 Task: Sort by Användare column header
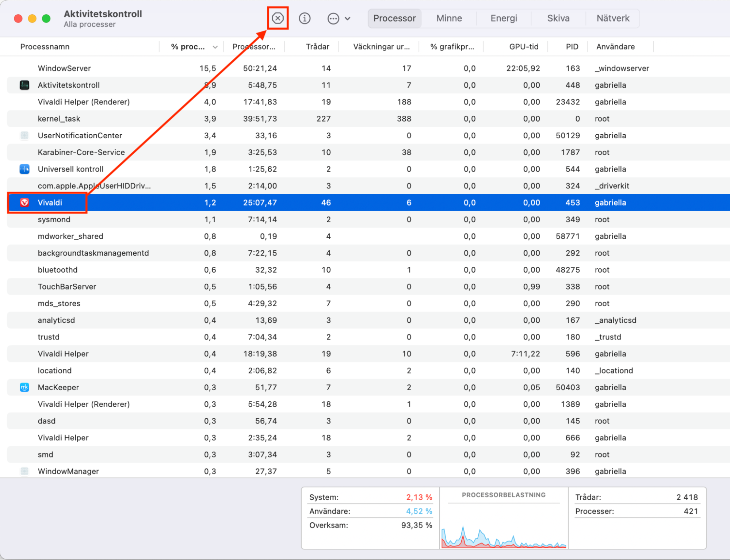[615, 47]
